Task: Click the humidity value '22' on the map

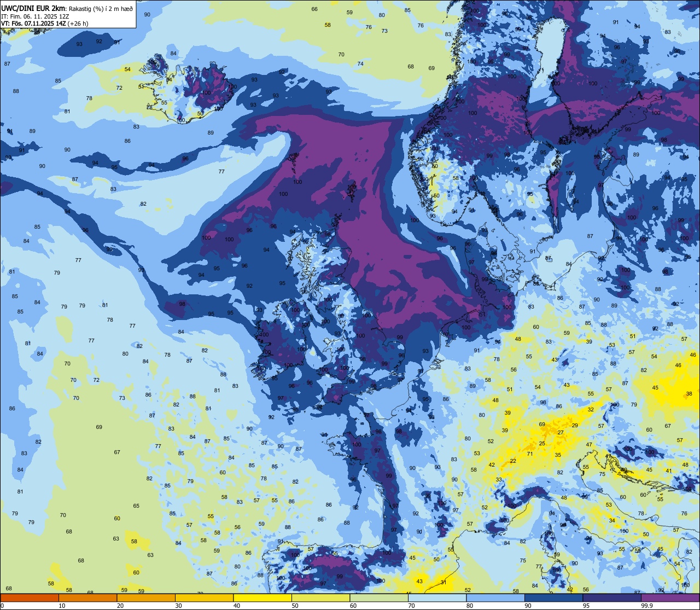Action: click(x=513, y=461)
